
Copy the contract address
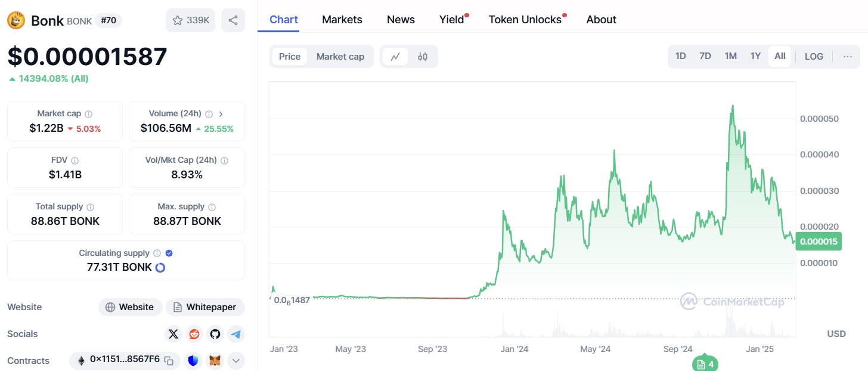[169, 360]
